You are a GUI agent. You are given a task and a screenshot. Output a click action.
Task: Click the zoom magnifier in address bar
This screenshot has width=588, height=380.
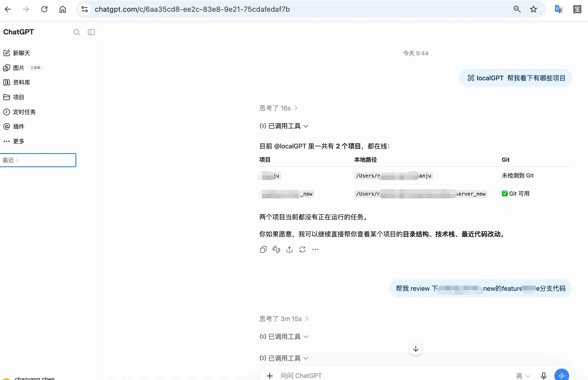point(517,9)
